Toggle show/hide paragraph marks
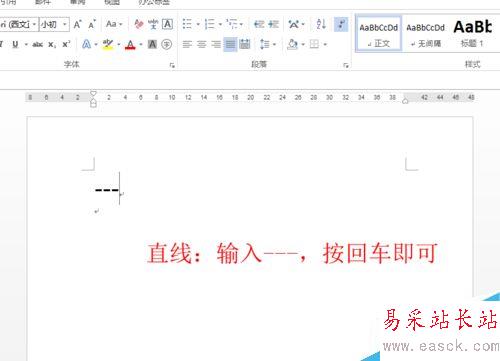 click(341, 24)
